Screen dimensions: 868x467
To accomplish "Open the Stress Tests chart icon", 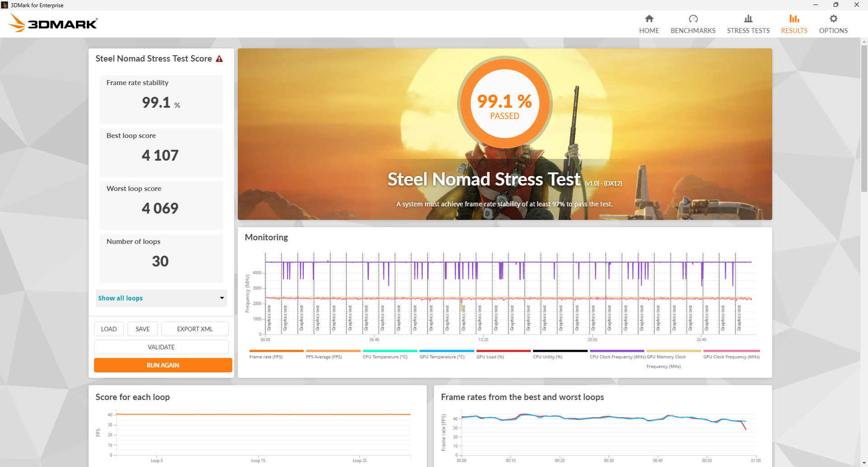I will point(748,19).
